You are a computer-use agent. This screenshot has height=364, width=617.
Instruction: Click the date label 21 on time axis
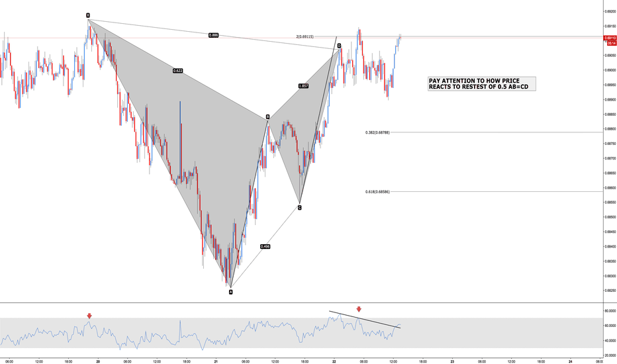pos(216,361)
